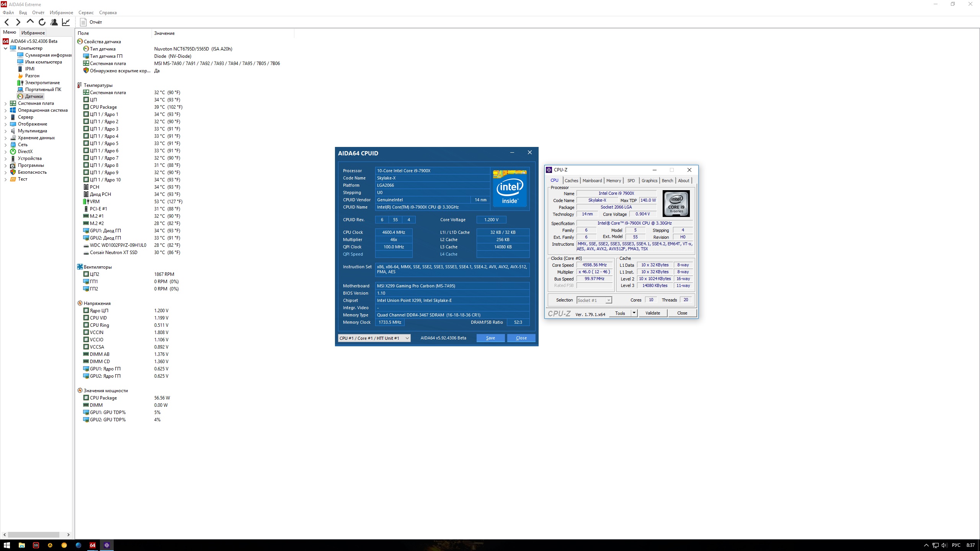
Task: Switch to the Memory tab in CPU-Z
Action: pyautogui.click(x=613, y=181)
